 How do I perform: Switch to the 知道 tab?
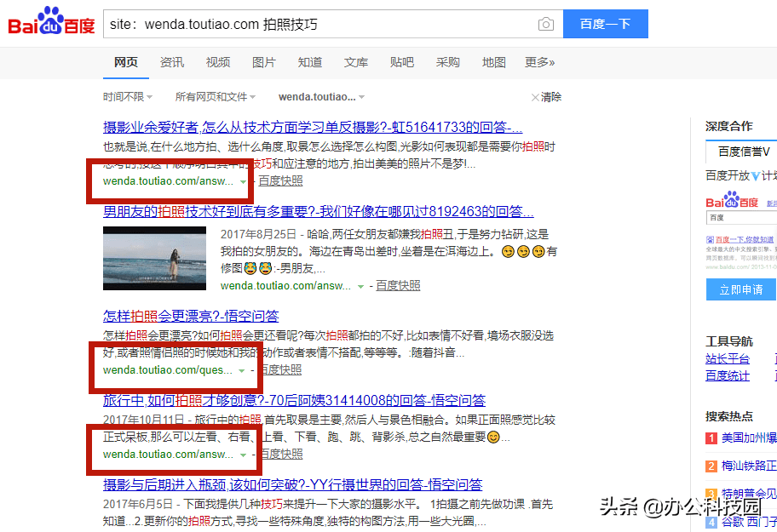click(310, 62)
